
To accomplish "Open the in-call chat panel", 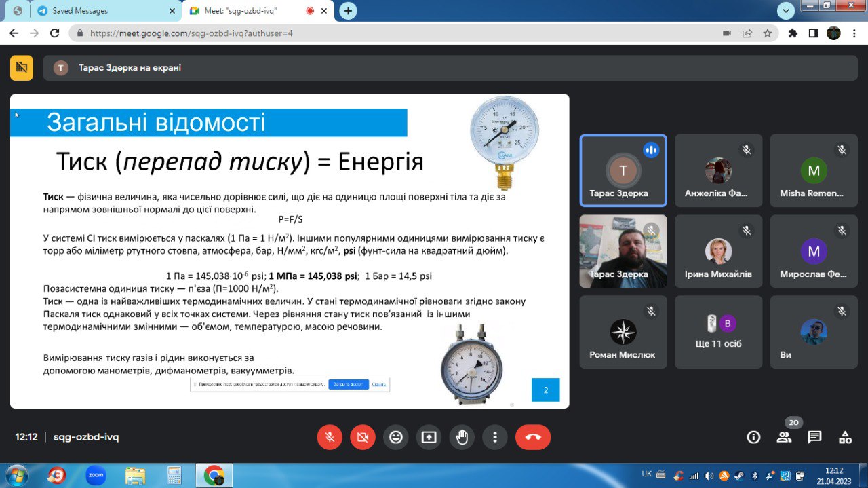I will pos(814,436).
